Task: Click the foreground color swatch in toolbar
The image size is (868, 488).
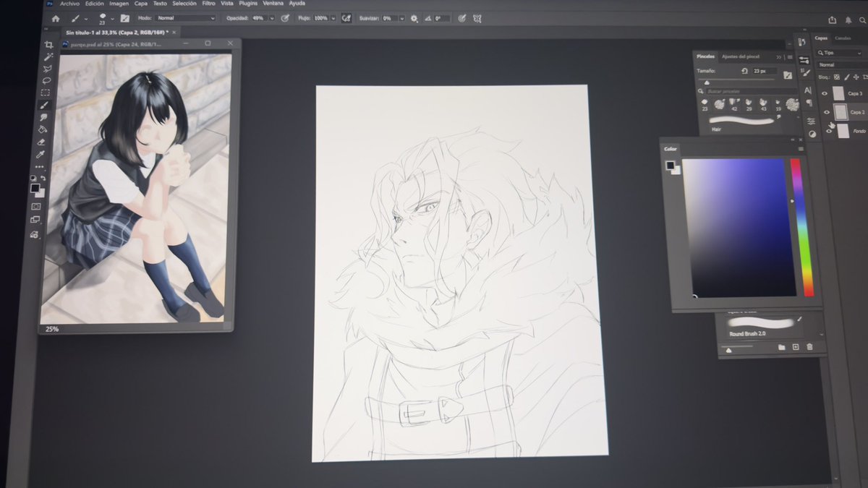Action: (35, 188)
